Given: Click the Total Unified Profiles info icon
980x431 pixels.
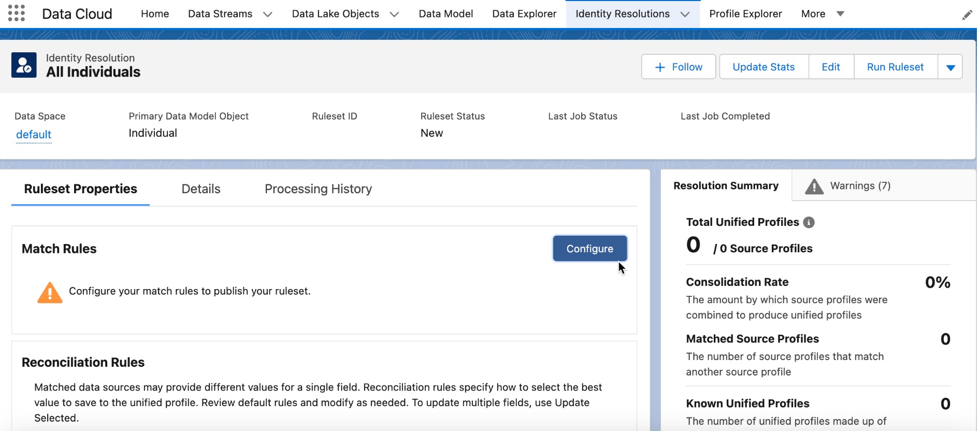Looking at the screenshot, I should [x=809, y=222].
